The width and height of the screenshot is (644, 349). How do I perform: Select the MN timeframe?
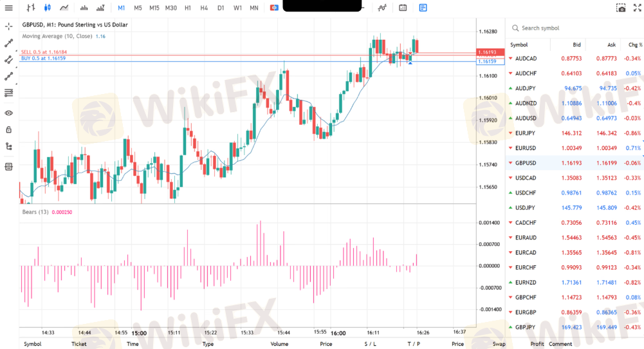click(254, 8)
